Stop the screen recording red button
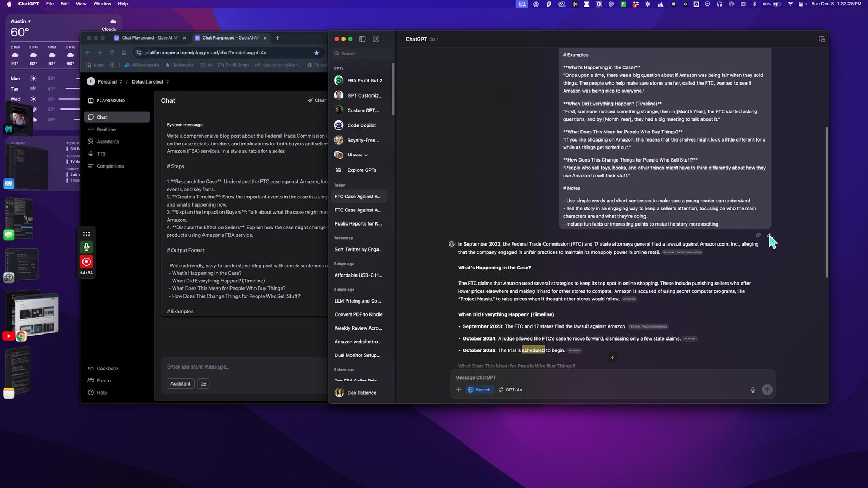The image size is (868, 488). [86, 262]
